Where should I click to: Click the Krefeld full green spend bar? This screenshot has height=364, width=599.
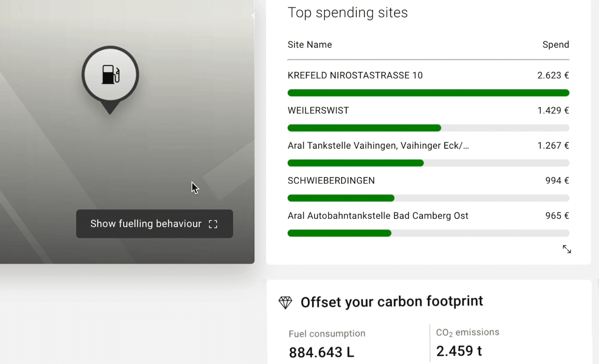[x=428, y=93]
